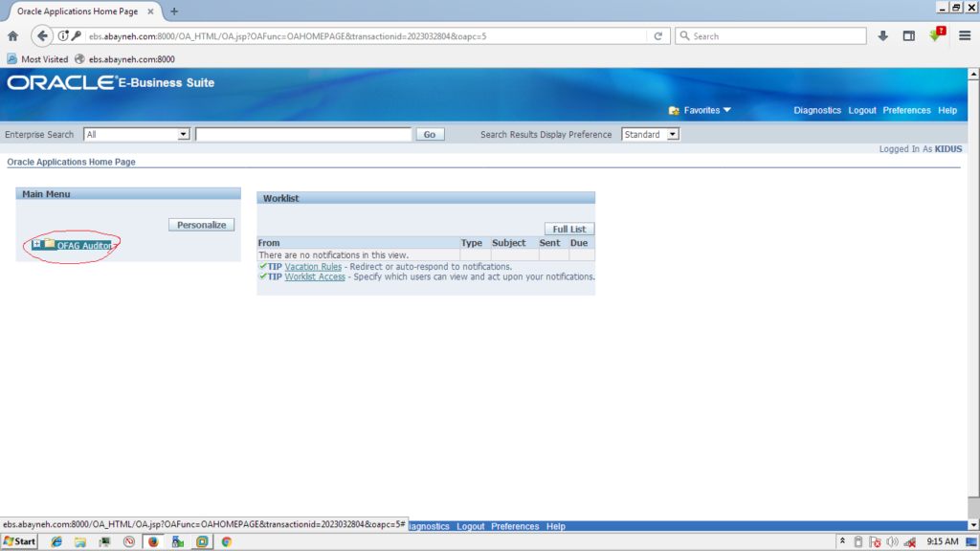Click the Oracle E-Business Suite logo

coord(111,82)
